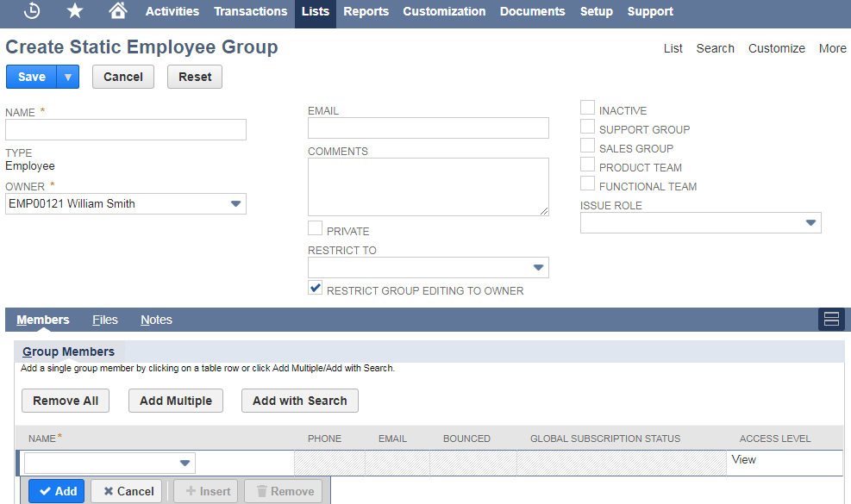Open the Reports menu
The height and width of the screenshot is (504, 851).
click(366, 11)
